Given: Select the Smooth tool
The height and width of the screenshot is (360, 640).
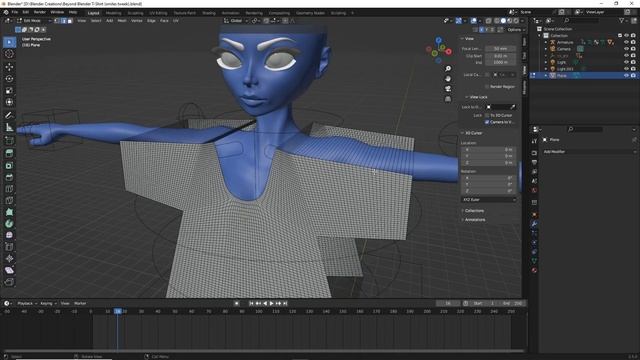Looking at the screenshot, I should pyautogui.click(x=9, y=235).
